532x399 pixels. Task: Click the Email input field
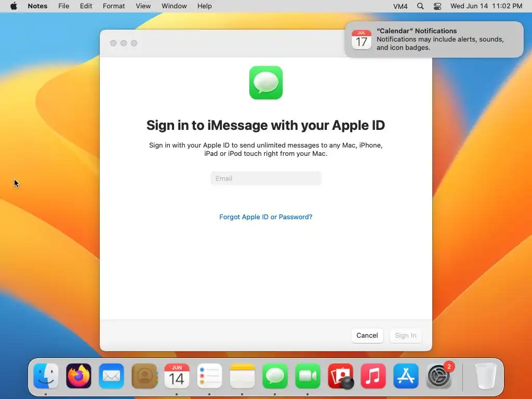coord(266,179)
